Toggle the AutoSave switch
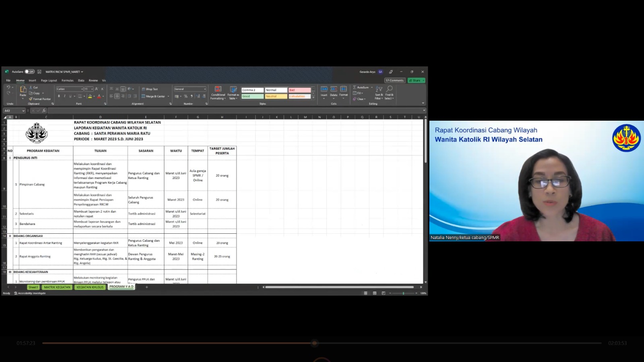Screen dimensions: 644x362 pyautogui.click(x=29, y=72)
